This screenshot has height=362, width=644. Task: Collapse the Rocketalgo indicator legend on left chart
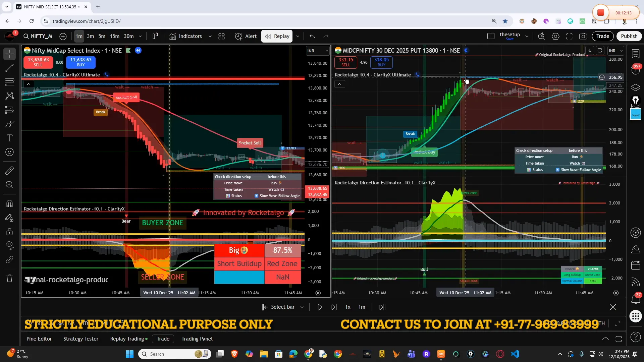click(x=29, y=84)
